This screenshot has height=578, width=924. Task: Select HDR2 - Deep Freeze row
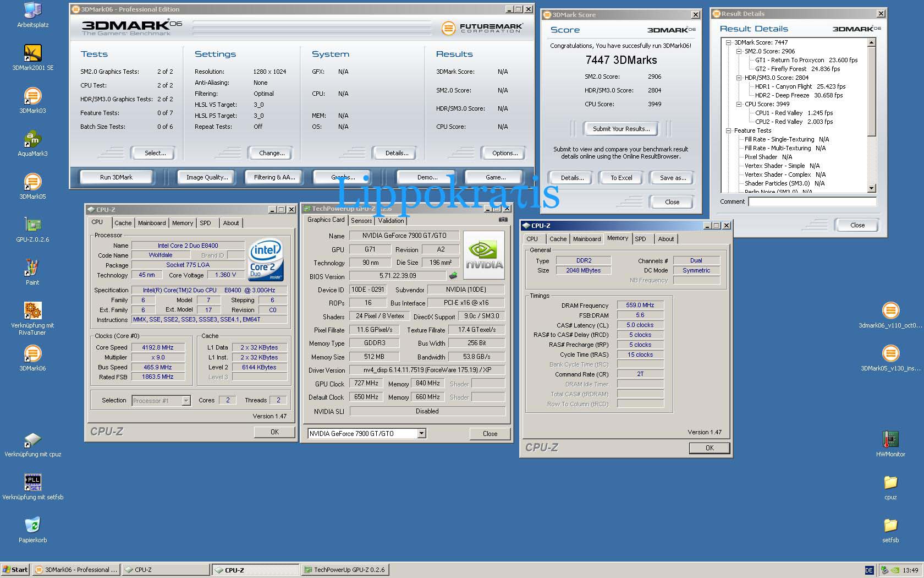(799, 95)
